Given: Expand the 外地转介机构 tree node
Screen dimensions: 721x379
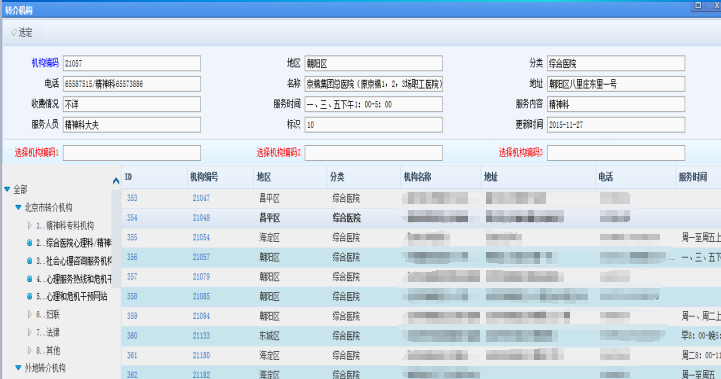Looking at the screenshot, I should (18, 368).
